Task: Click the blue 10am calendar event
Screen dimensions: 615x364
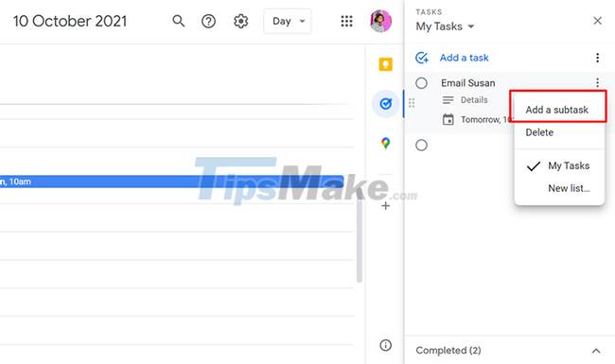Action: click(172, 182)
